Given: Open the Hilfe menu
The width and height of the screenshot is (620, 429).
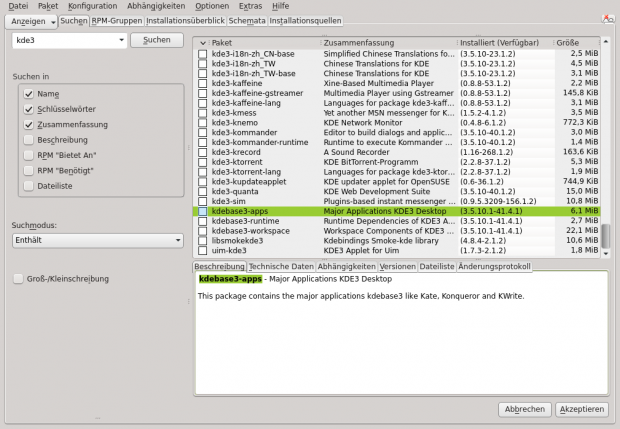Looking at the screenshot, I should (280, 6).
